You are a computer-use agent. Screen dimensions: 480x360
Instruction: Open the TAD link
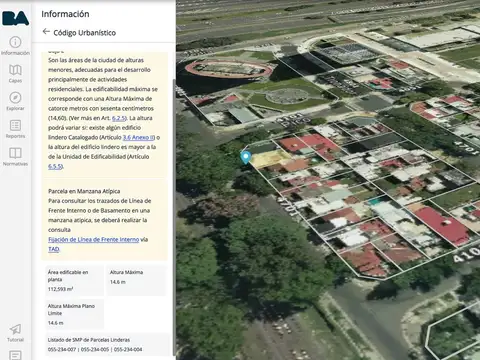pos(54,249)
